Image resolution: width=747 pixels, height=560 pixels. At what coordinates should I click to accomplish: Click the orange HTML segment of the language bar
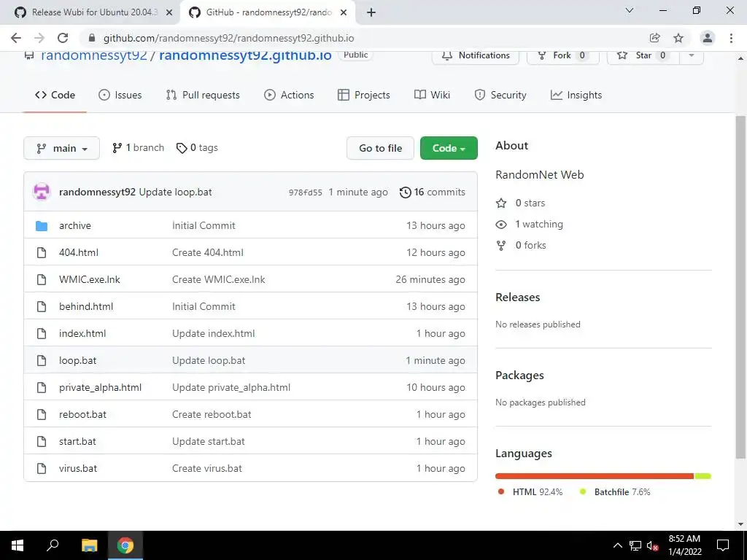[x=594, y=476]
